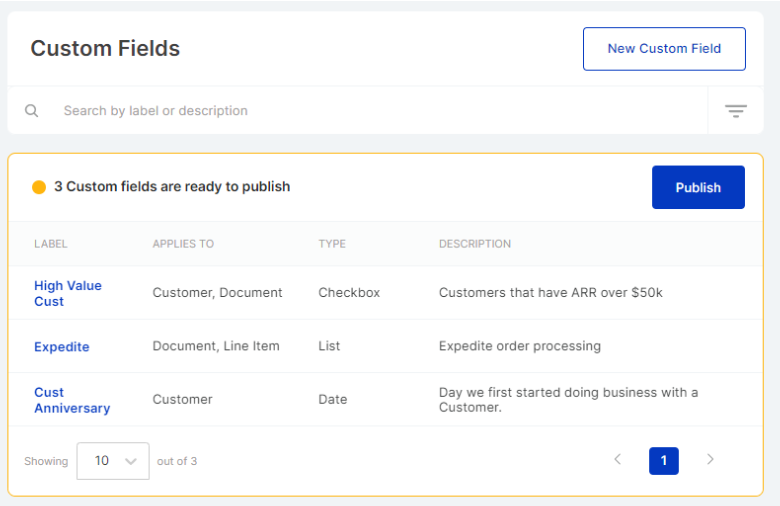Select the Checkbox type cell
This screenshot has height=506, width=780.
pyautogui.click(x=349, y=293)
